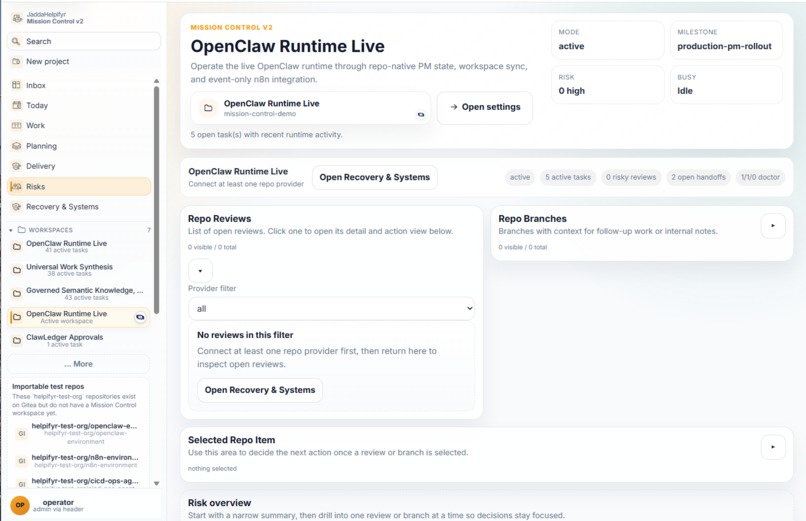
Task: Click the Workspaces folder icon
Action: coord(22,230)
